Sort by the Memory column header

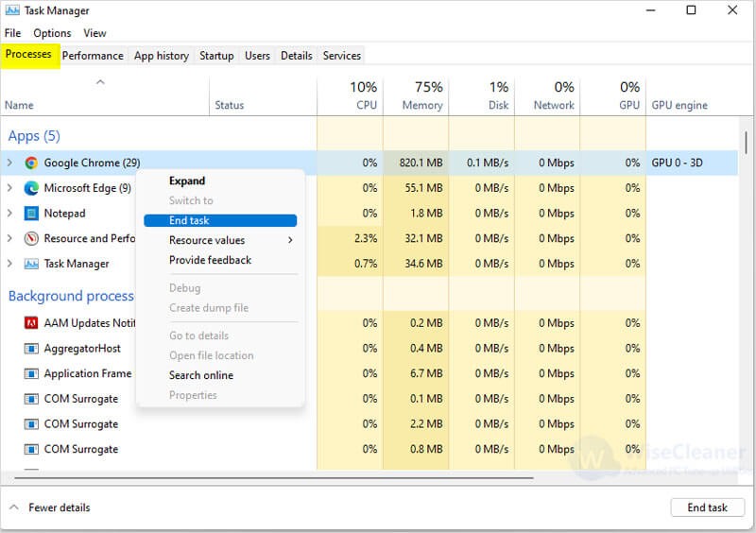click(416, 96)
